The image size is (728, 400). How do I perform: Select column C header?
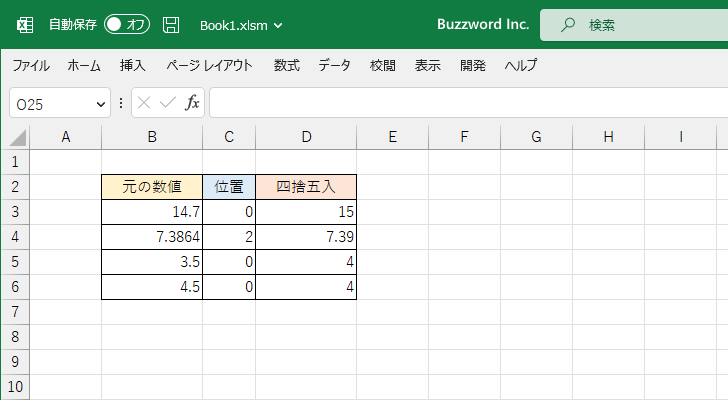point(229,137)
